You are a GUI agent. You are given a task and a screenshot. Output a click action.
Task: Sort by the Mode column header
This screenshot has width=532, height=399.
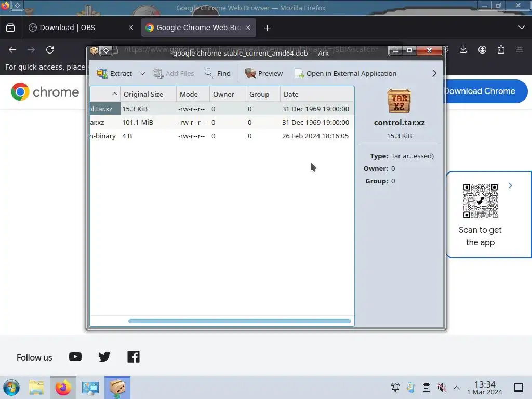pos(193,94)
